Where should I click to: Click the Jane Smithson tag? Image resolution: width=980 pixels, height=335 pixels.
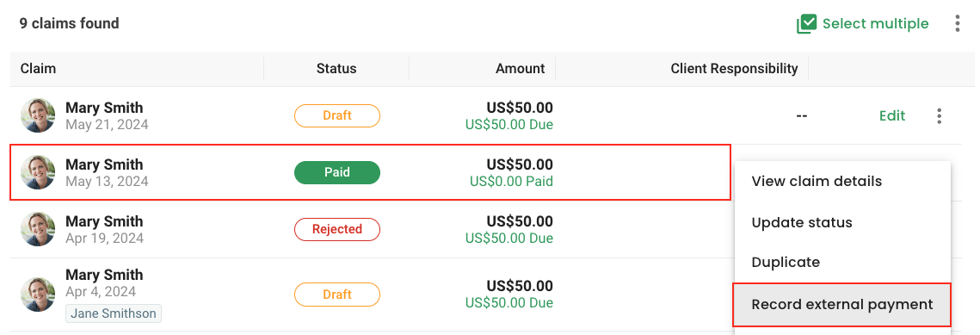(113, 313)
